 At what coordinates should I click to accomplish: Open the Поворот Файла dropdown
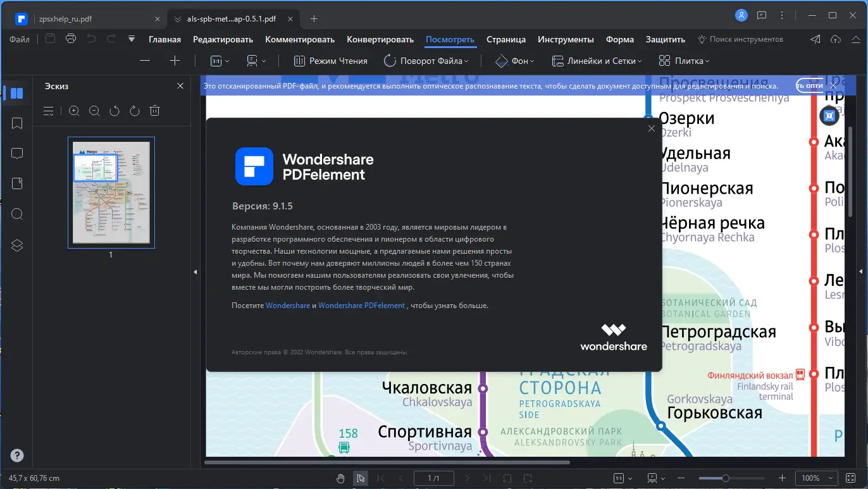(426, 61)
